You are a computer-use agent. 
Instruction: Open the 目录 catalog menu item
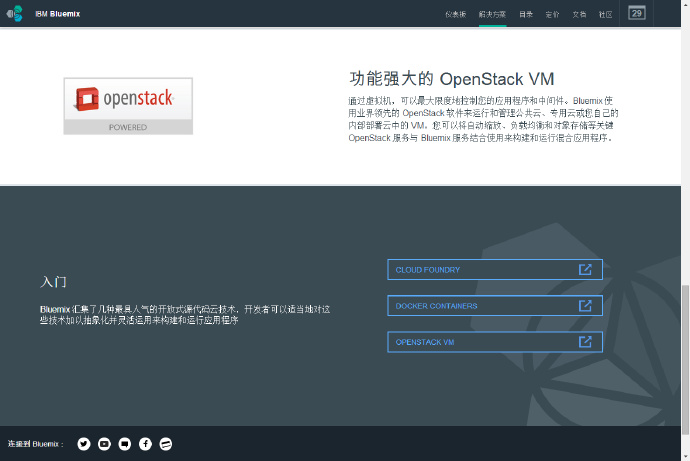pos(526,15)
